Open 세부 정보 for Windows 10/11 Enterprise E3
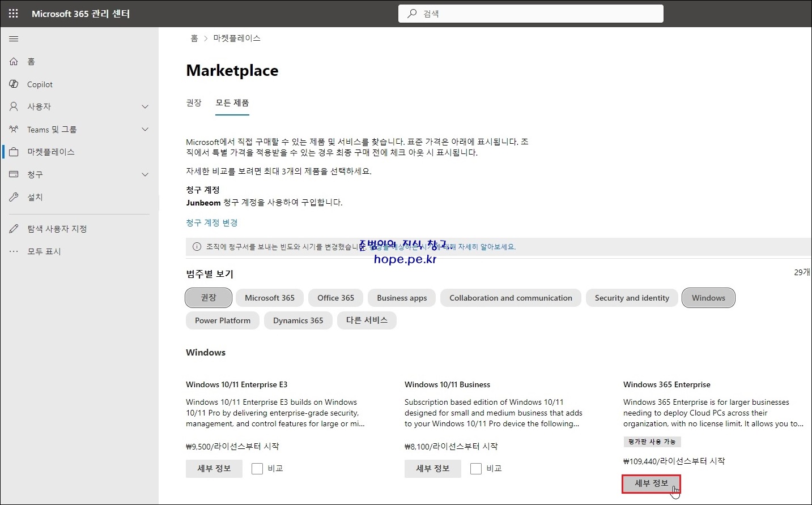Screen dimensions: 812x505 click(x=214, y=469)
